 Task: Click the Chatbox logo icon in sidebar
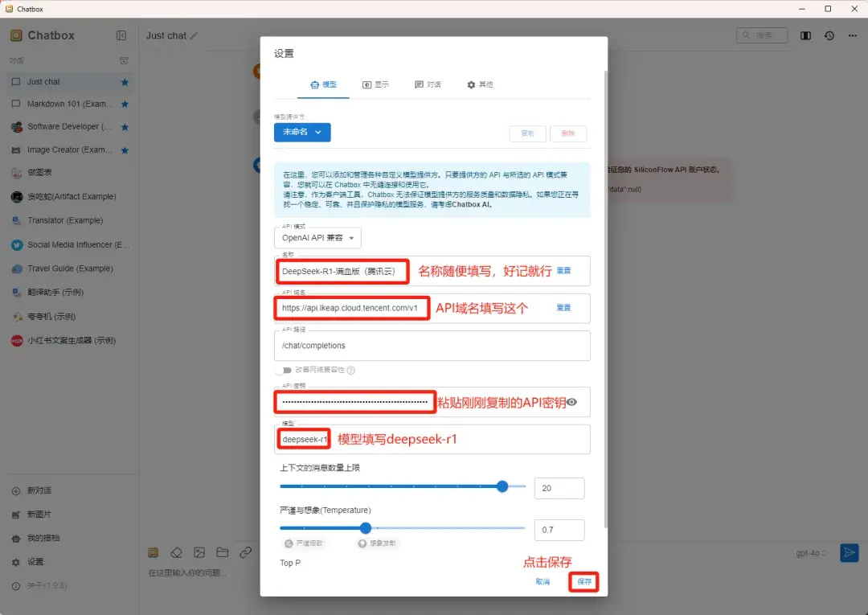coord(16,35)
